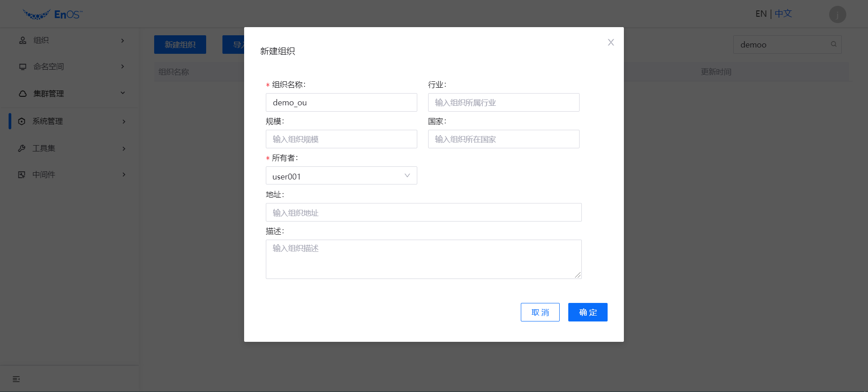
Task: Click the 组织 person icon in sidebar
Action: (23, 41)
